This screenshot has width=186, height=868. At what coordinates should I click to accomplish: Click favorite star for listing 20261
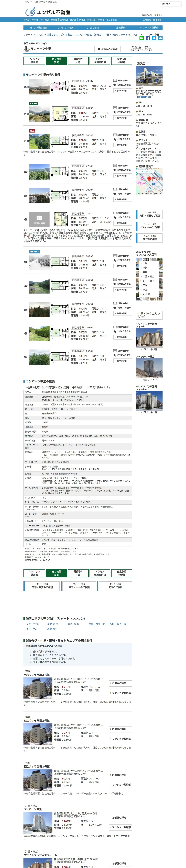pyautogui.click(x=115, y=308)
